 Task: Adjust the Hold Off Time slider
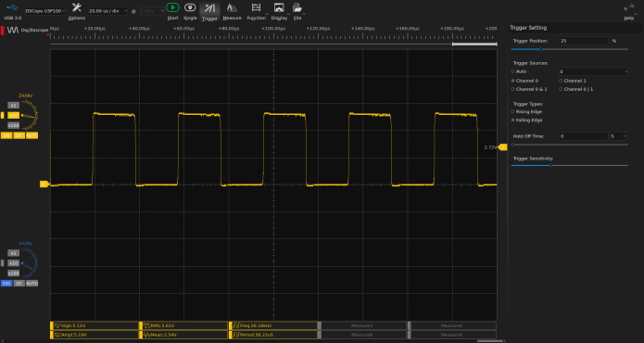pyautogui.click(x=570, y=145)
